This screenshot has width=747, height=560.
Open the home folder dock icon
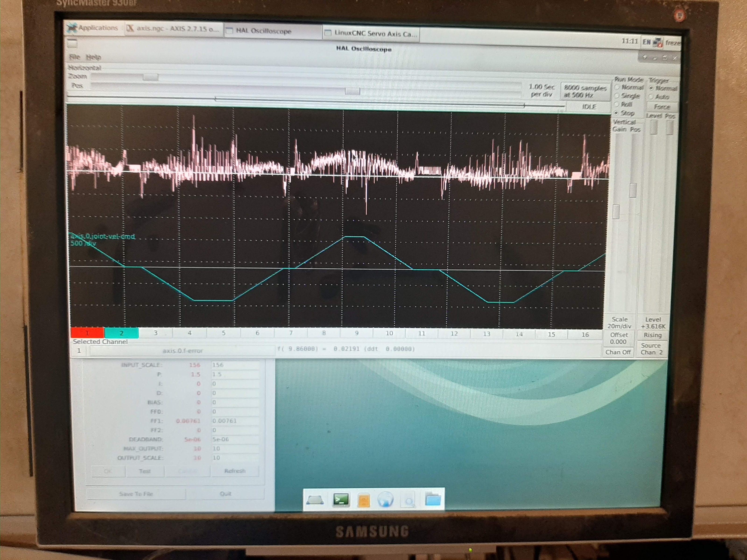point(433,499)
